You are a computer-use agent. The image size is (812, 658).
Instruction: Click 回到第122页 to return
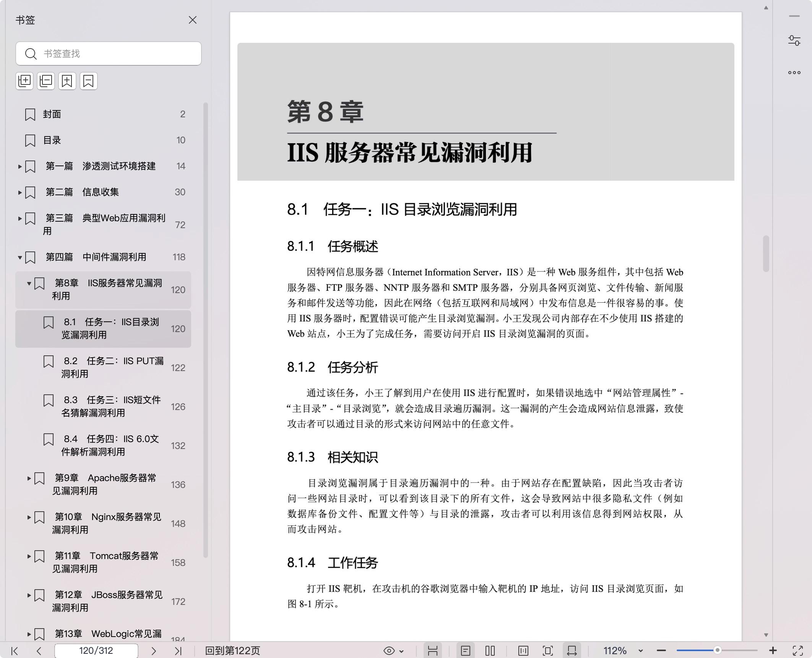(232, 651)
